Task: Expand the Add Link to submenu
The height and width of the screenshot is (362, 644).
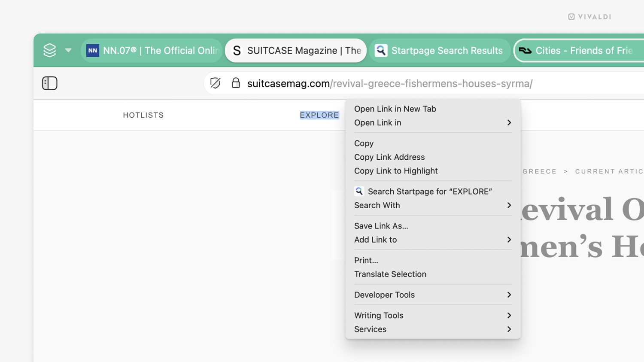Action: [x=433, y=240]
